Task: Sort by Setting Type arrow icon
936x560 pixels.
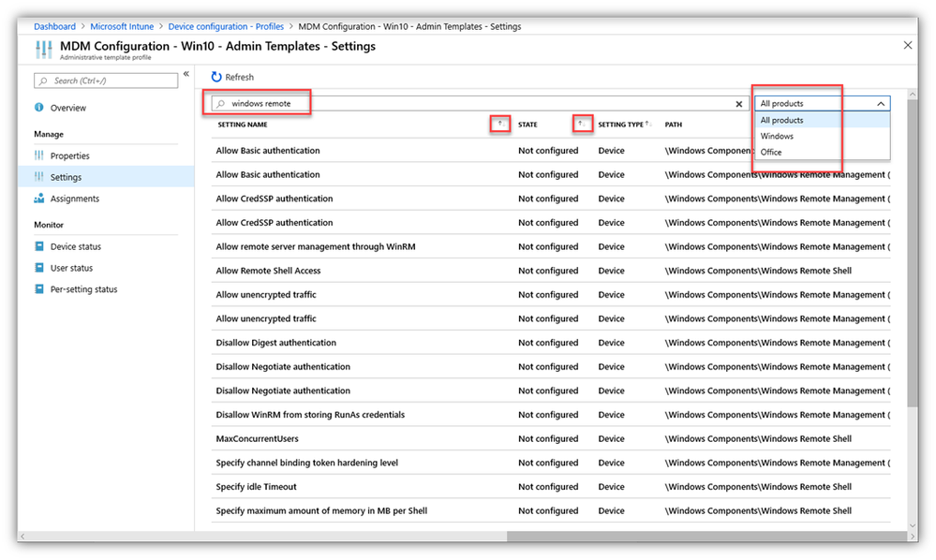Action: pyautogui.click(x=648, y=124)
